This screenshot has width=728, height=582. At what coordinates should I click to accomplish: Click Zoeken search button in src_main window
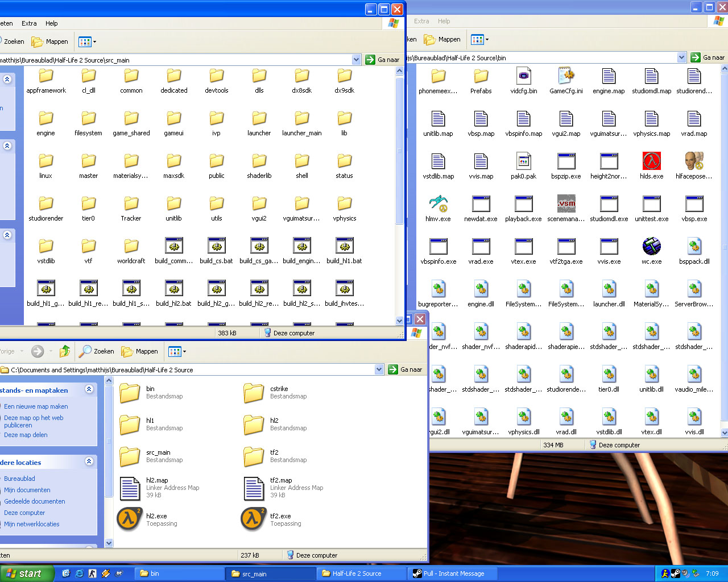(x=12, y=41)
